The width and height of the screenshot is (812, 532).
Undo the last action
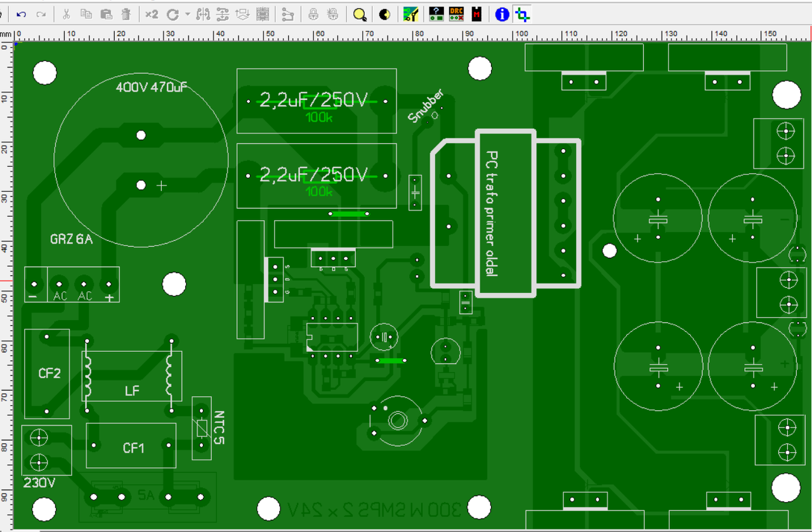pos(22,14)
